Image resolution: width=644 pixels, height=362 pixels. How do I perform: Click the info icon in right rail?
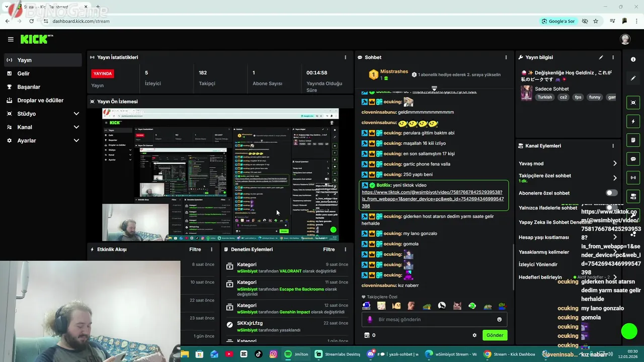coord(633,59)
